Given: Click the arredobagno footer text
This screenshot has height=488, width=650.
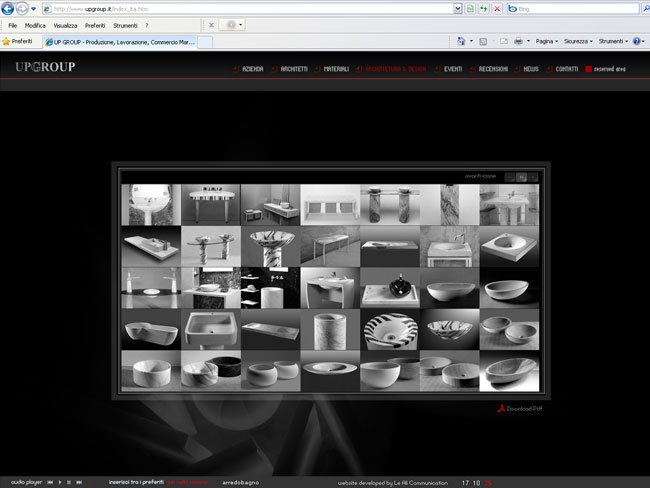Looking at the screenshot, I should (240, 483).
